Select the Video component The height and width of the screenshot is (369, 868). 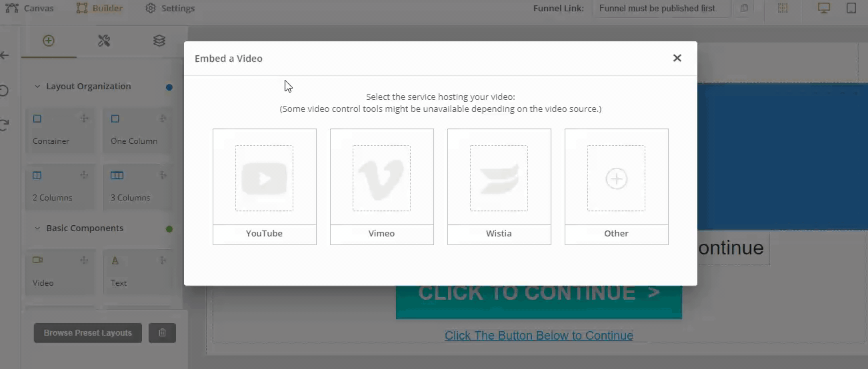pos(61,272)
